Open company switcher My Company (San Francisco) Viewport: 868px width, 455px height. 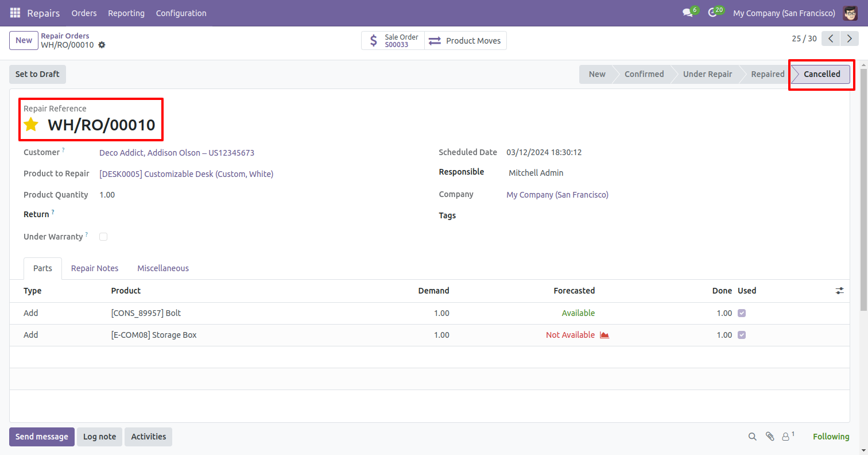click(784, 13)
